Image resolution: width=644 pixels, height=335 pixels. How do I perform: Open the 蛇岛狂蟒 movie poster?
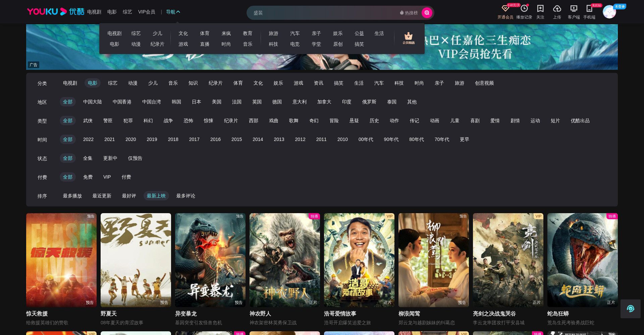(x=583, y=260)
